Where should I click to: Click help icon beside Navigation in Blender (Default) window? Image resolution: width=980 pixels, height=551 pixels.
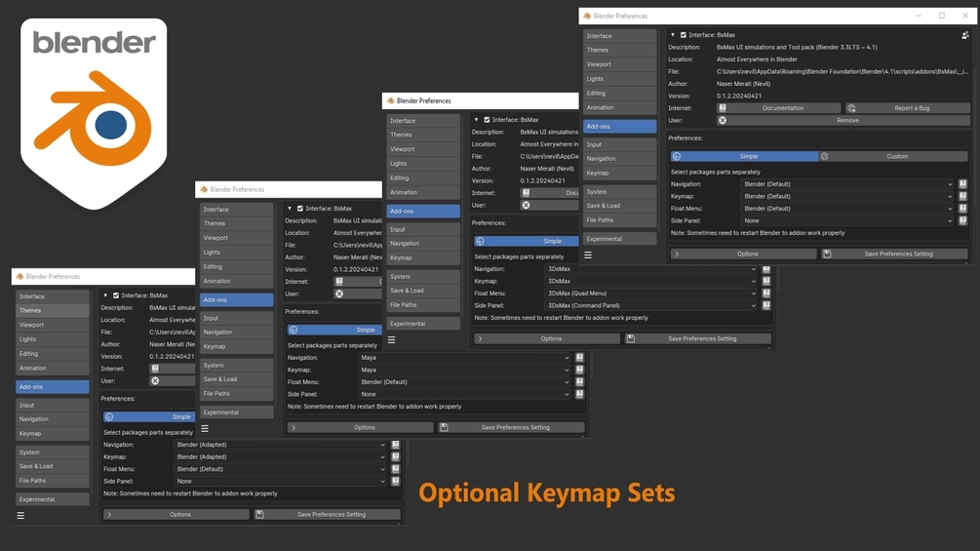pyautogui.click(x=962, y=184)
